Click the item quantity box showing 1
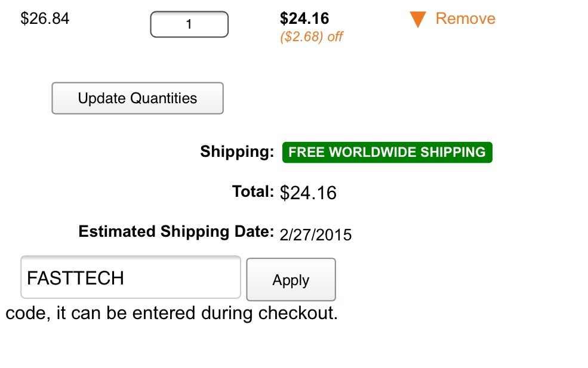The image size is (588, 368). [x=189, y=24]
